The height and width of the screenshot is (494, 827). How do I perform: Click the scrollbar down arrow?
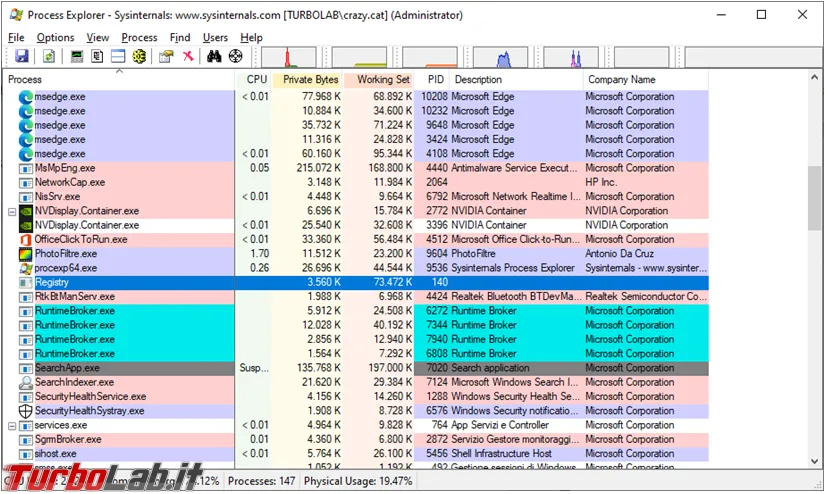click(x=814, y=461)
